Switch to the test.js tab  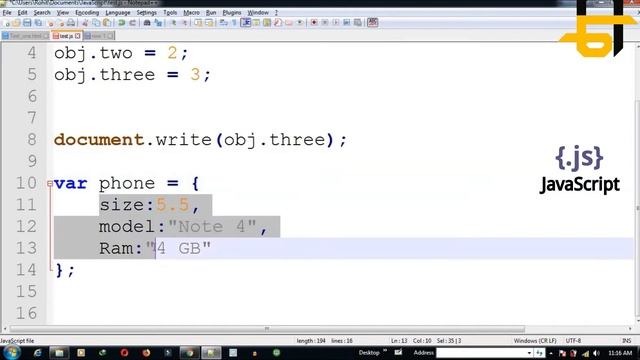pyautogui.click(x=67, y=36)
